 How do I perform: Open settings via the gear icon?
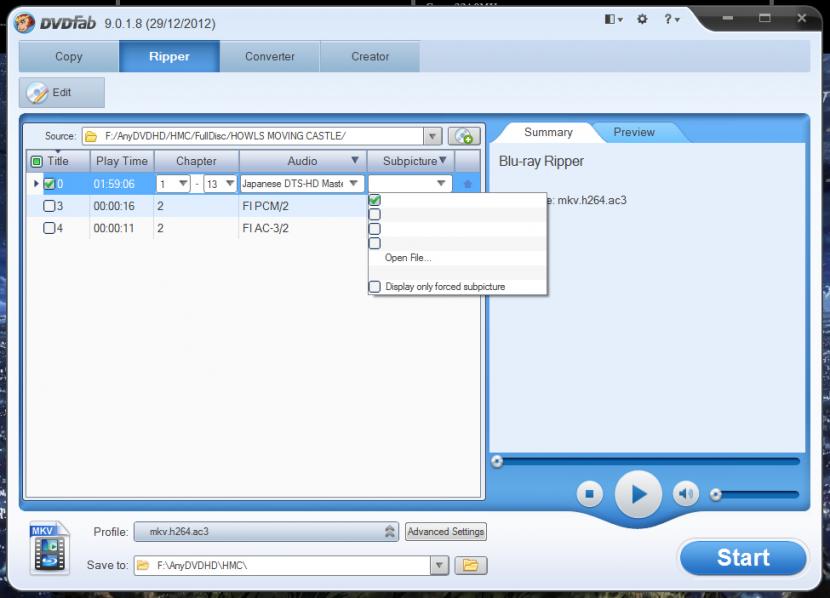642,20
